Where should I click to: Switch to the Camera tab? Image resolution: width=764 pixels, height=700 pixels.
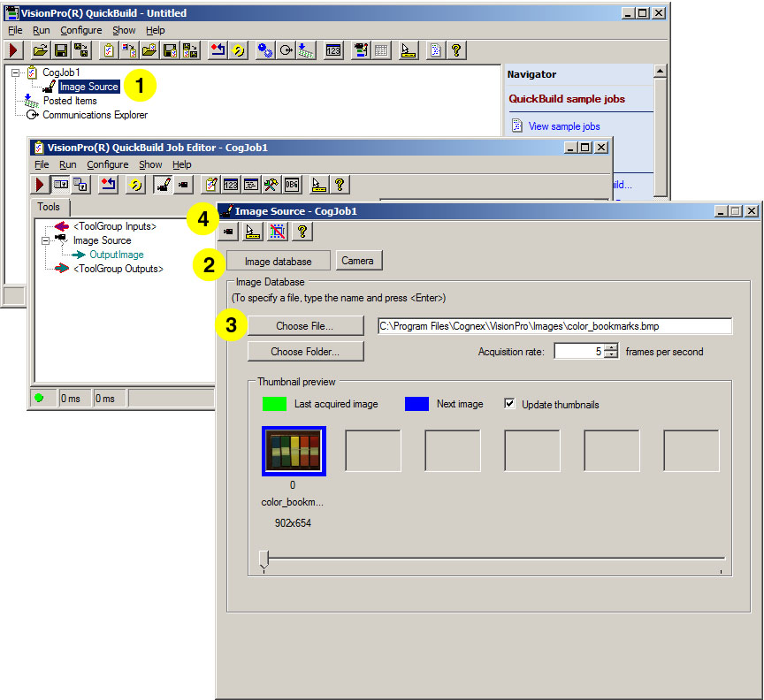358,260
